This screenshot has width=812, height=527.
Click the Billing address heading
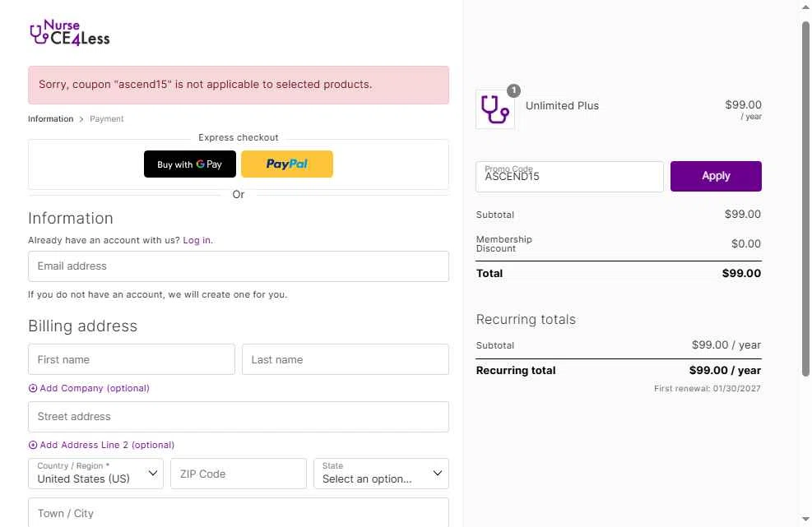tap(83, 326)
